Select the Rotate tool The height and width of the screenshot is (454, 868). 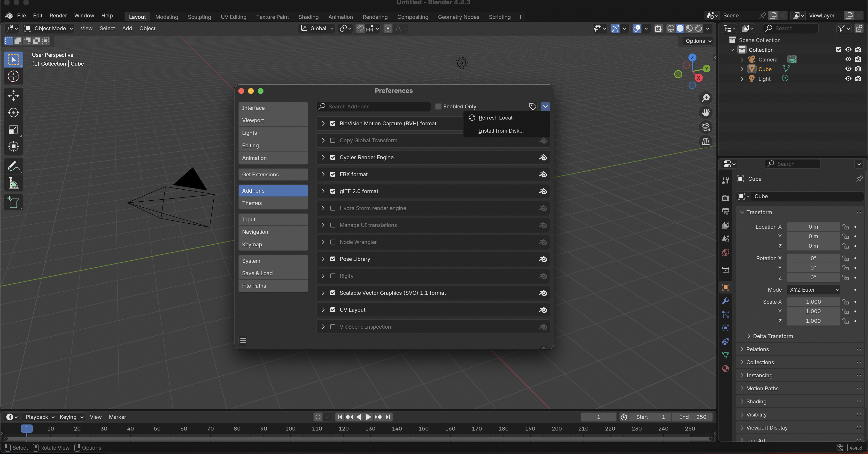tap(14, 113)
